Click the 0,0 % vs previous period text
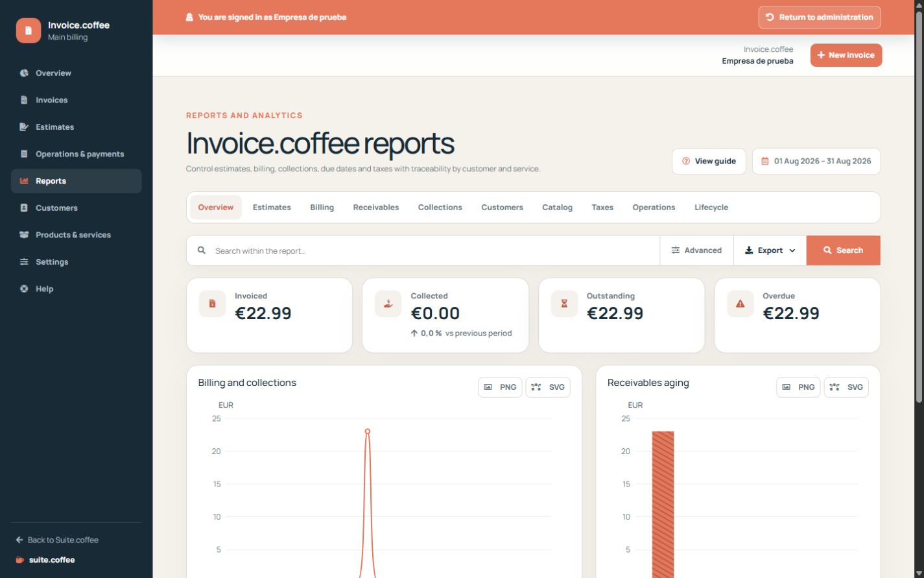Viewport: 924px width, 578px height. tap(461, 333)
